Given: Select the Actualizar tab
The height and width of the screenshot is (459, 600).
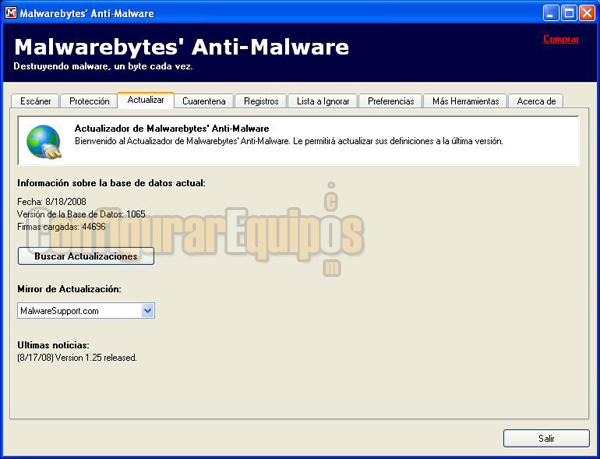Looking at the screenshot, I should [146, 100].
